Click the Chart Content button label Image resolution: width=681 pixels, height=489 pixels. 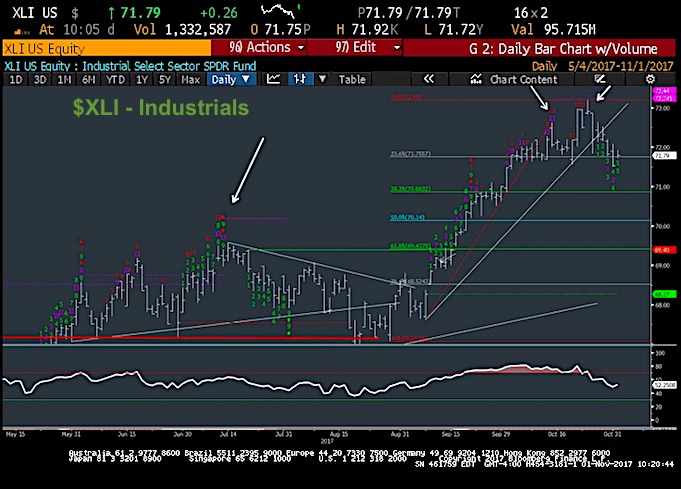point(523,79)
